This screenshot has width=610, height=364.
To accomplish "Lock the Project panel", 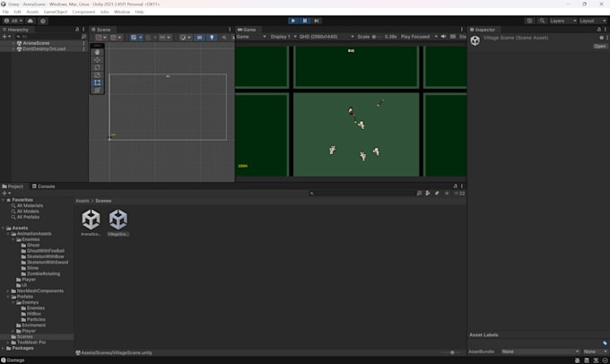I will pyautogui.click(x=455, y=186).
